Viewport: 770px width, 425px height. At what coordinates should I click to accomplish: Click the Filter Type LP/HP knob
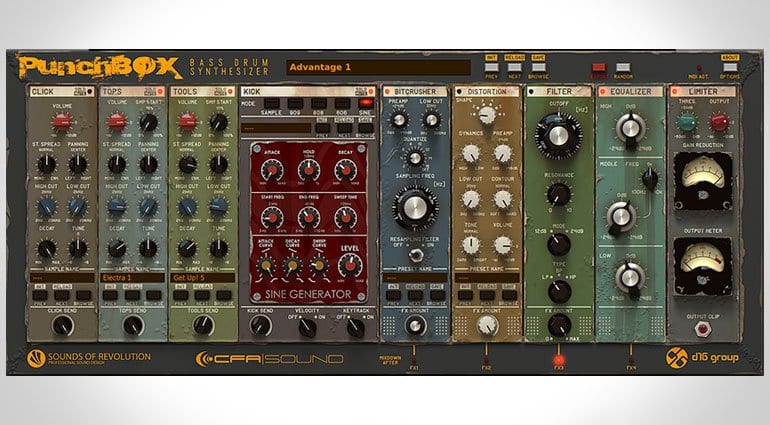pyautogui.click(x=559, y=292)
